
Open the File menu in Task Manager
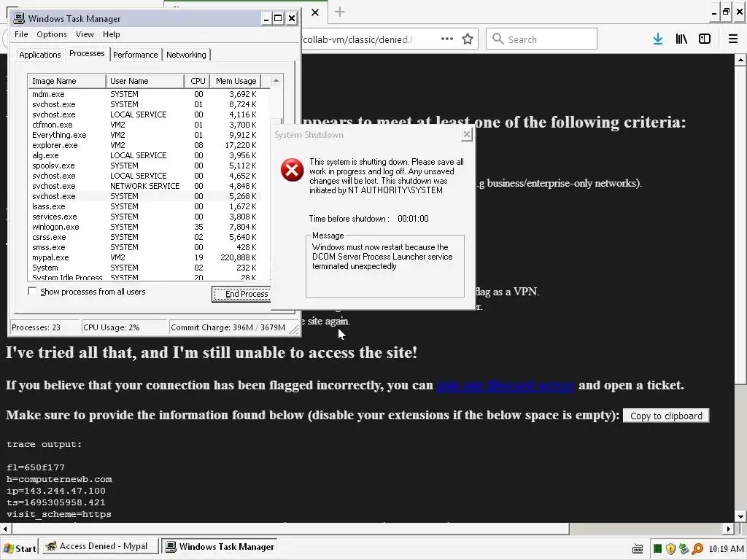tap(21, 34)
